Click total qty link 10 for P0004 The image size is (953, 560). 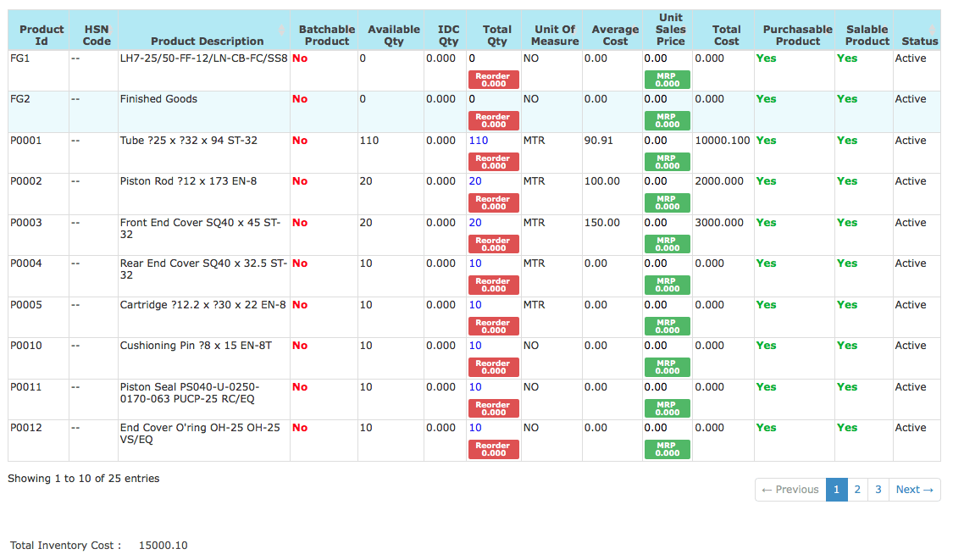click(x=475, y=263)
